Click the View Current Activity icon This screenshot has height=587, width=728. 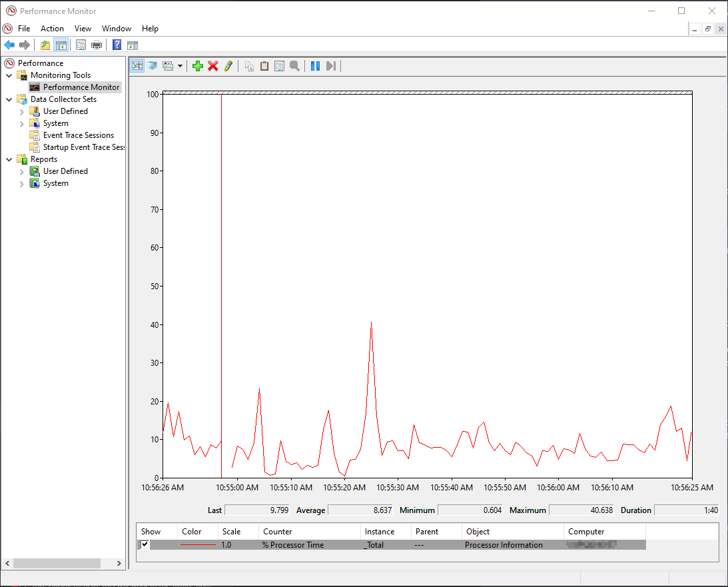137,66
